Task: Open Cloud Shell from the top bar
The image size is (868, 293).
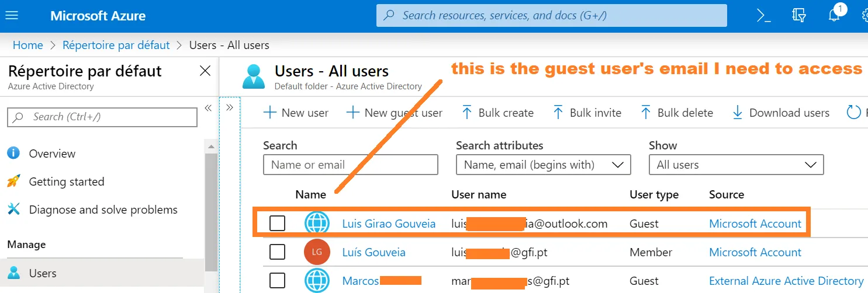Action: [x=763, y=16]
